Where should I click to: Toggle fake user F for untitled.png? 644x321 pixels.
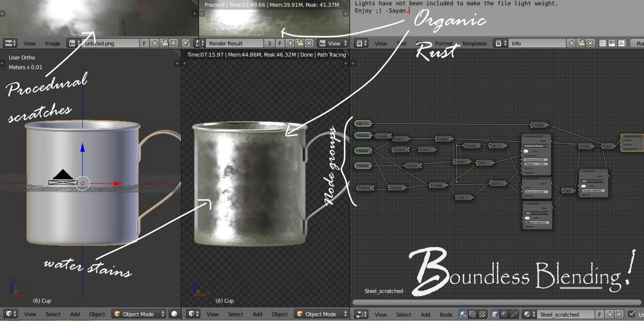tap(144, 43)
